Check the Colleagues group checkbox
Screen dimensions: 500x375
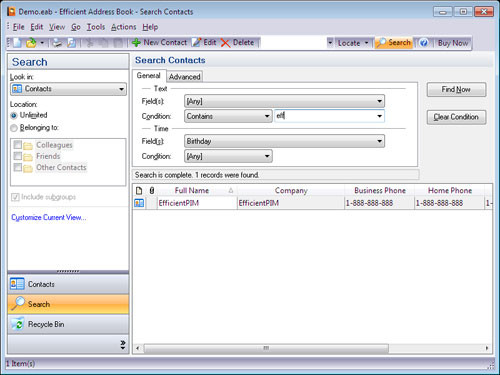[18, 145]
